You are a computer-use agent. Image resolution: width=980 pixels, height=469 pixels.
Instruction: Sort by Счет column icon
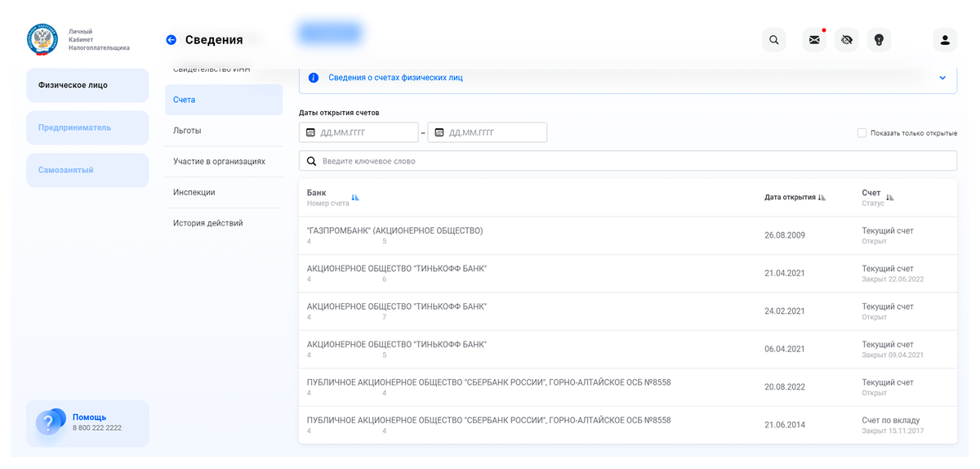[890, 198]
